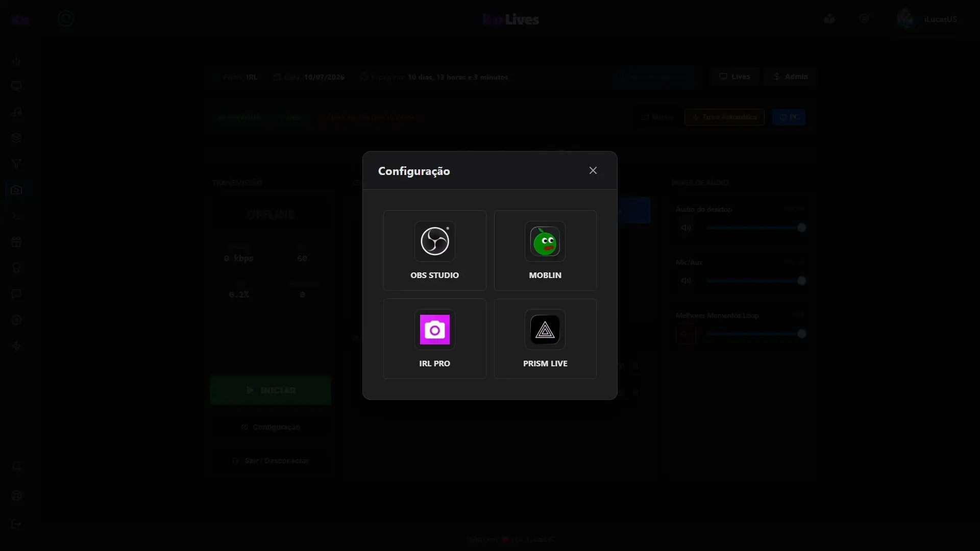
Task: Open the award badge sidebar icon
Action: tap(16, 268)
